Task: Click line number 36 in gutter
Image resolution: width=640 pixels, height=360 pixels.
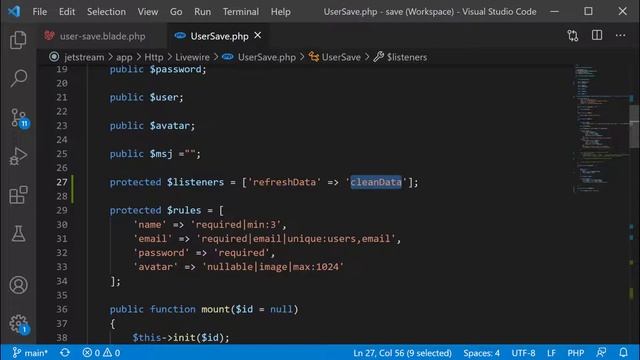Action: (x=62, y=309)
